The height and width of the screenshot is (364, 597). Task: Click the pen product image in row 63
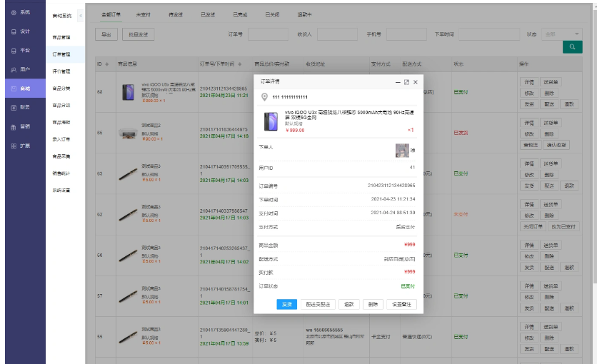[128, 174]
